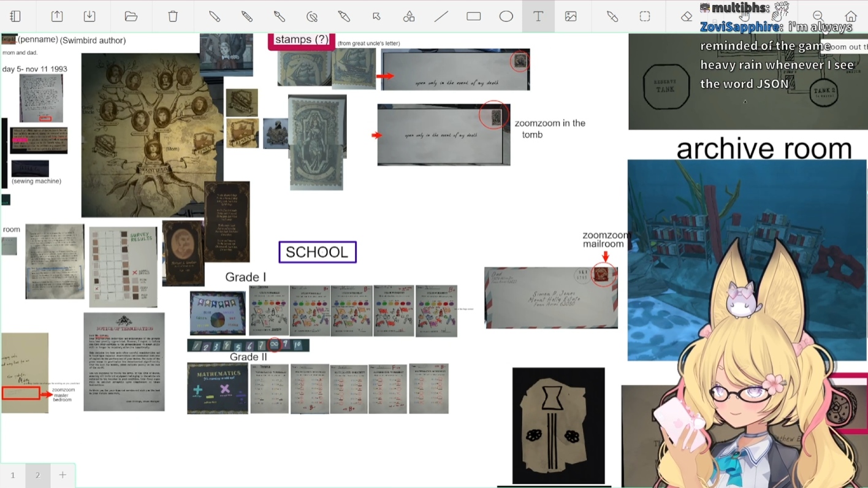Select the Notice of Termination document image

click(x=124, y=362)
